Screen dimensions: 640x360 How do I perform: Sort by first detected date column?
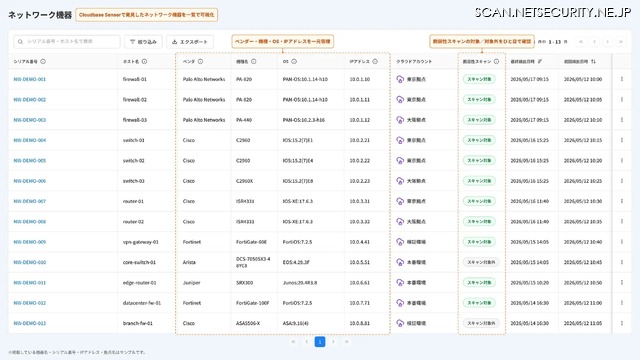(593, 62)
